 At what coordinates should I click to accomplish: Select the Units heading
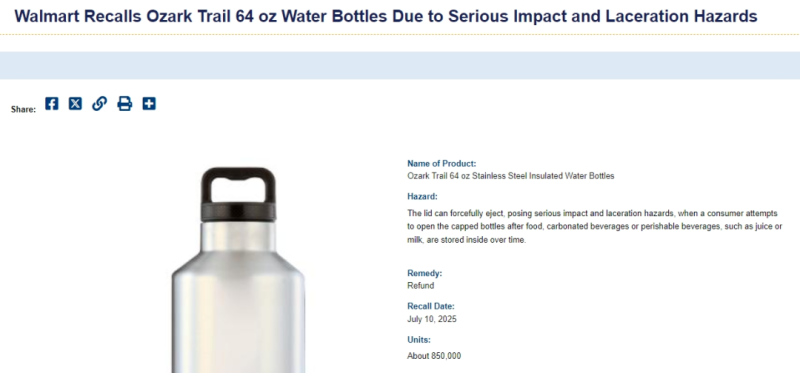point(419,340)
